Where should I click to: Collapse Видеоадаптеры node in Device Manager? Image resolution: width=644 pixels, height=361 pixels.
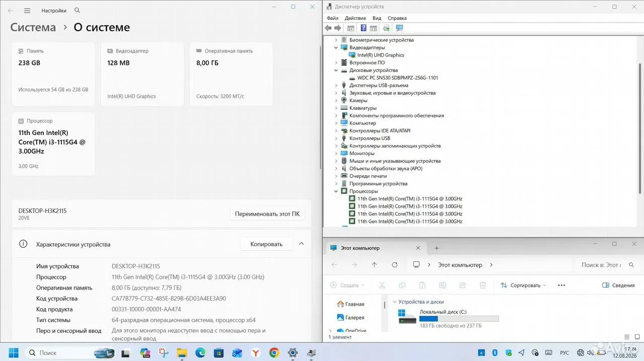click(x=336, y=47)
